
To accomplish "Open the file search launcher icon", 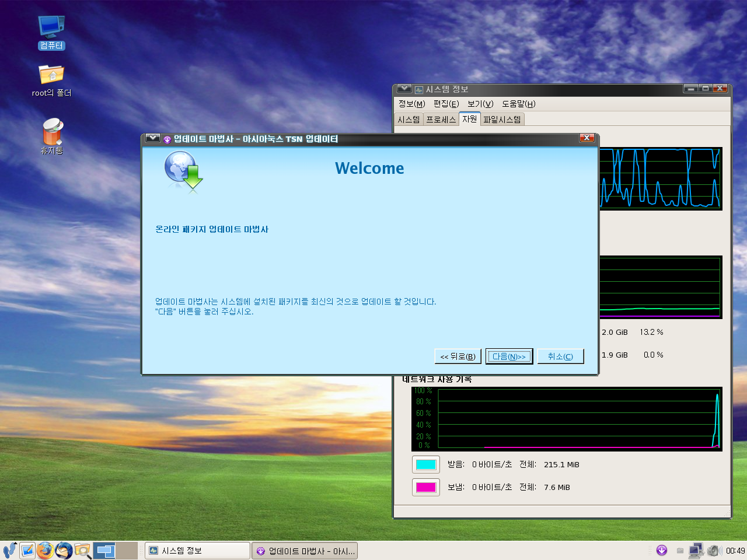I will 82,550.
